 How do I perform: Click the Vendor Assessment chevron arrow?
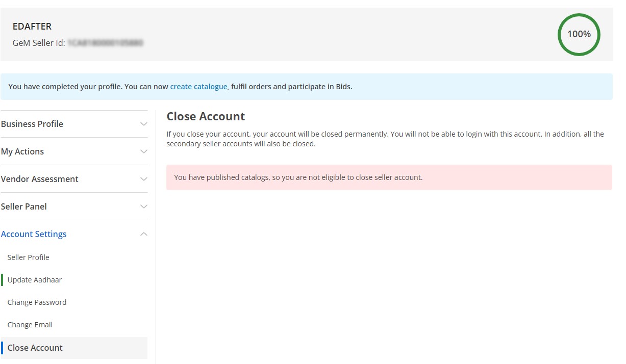click(x=143, y=178)
